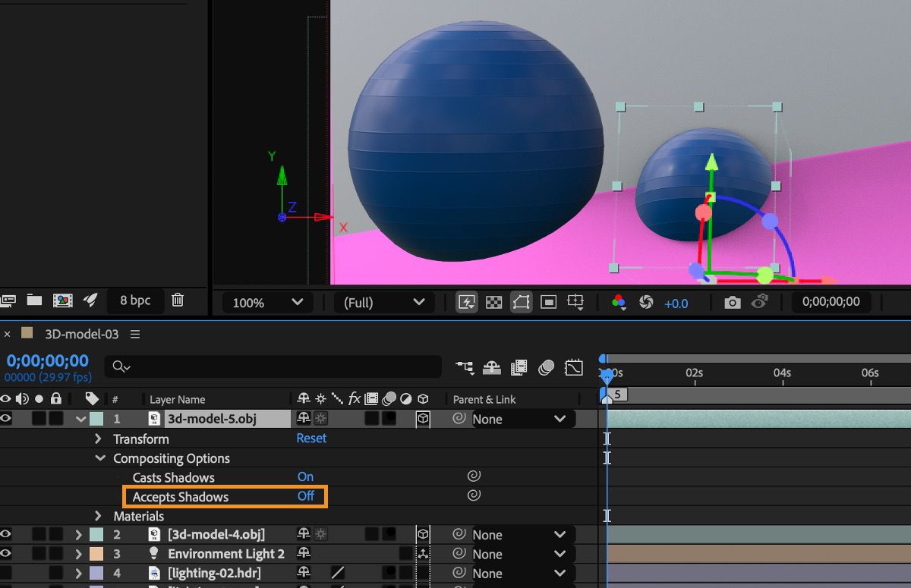Open the Composition Mini-Flowchart
The image size is (911, 588).
[x=465, y=367]
